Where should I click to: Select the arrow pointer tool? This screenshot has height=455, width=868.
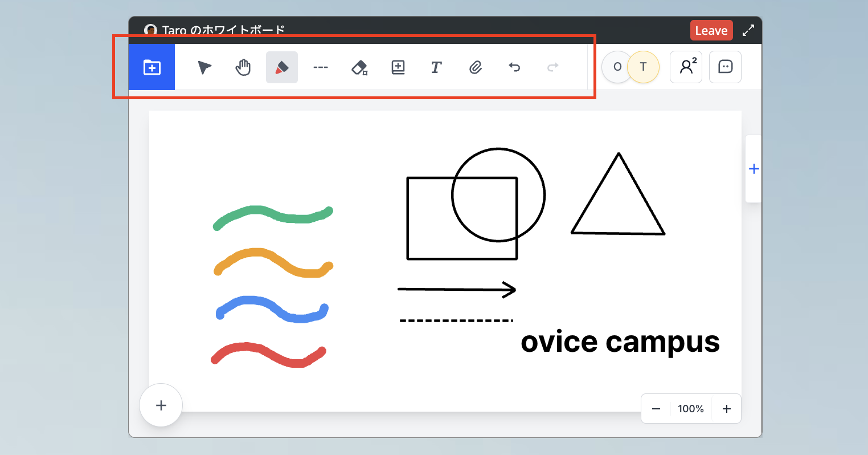pyautogui.click(x=204, y=67)
